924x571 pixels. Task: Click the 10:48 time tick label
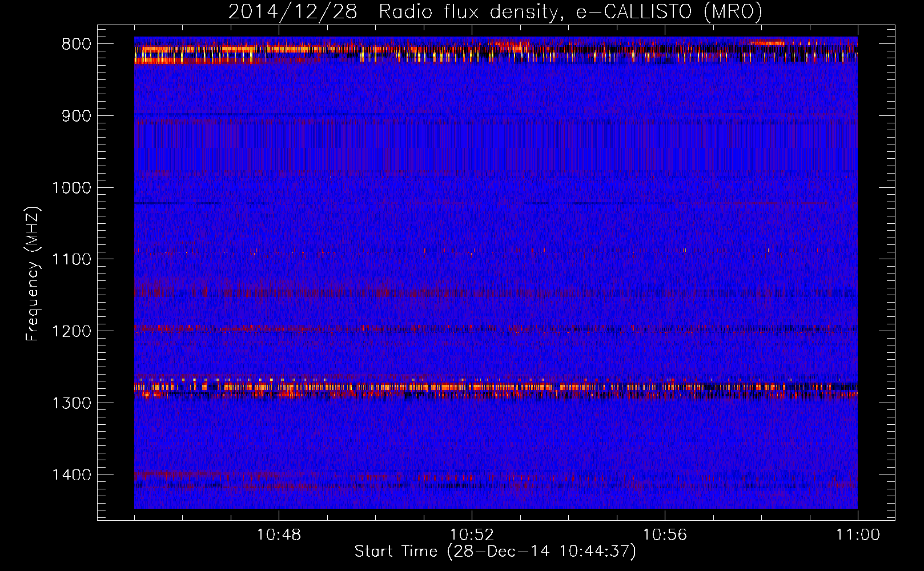coord(279,535)
